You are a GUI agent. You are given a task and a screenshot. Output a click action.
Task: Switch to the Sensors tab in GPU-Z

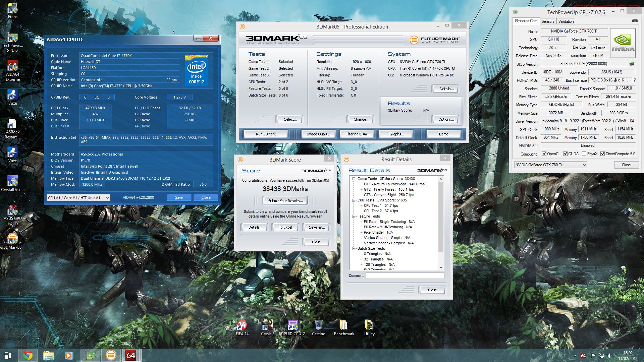pyautogui.click(x=548, y=21)
